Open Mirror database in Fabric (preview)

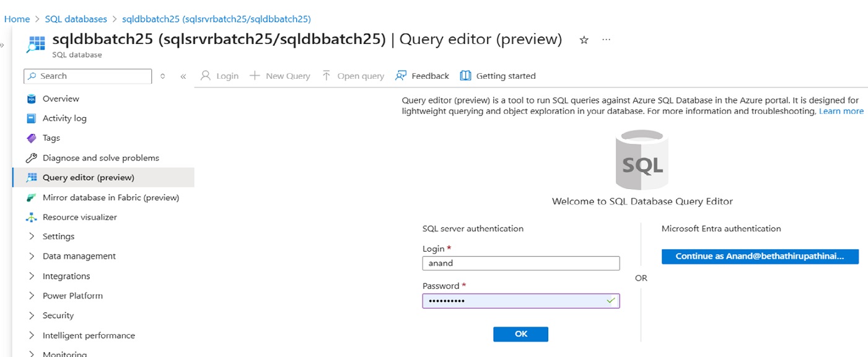109,197
